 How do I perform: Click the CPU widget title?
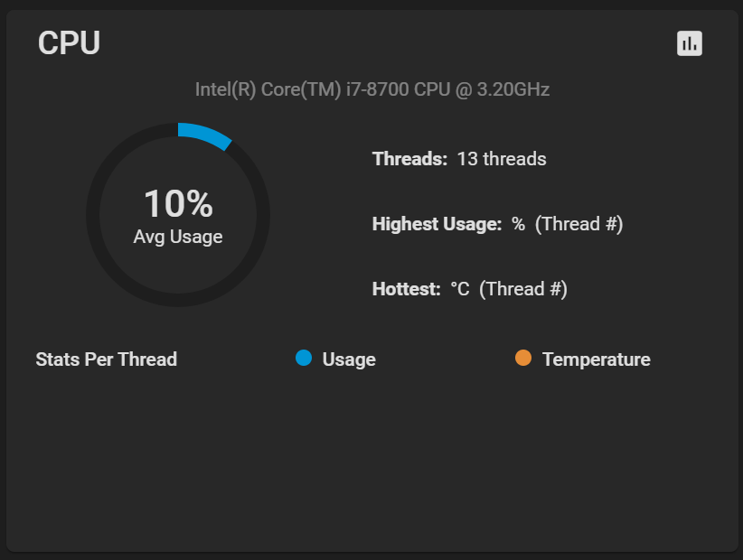70,43
